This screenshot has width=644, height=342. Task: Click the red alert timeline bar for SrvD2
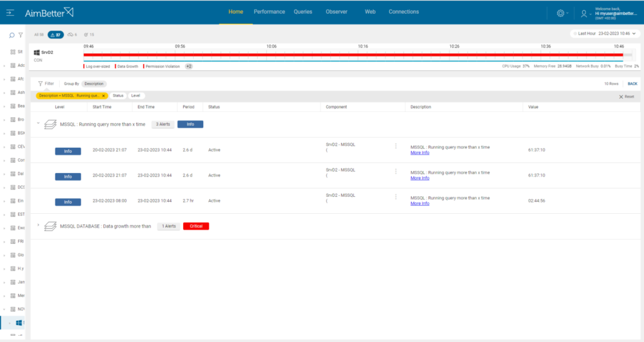coord(353,55)
